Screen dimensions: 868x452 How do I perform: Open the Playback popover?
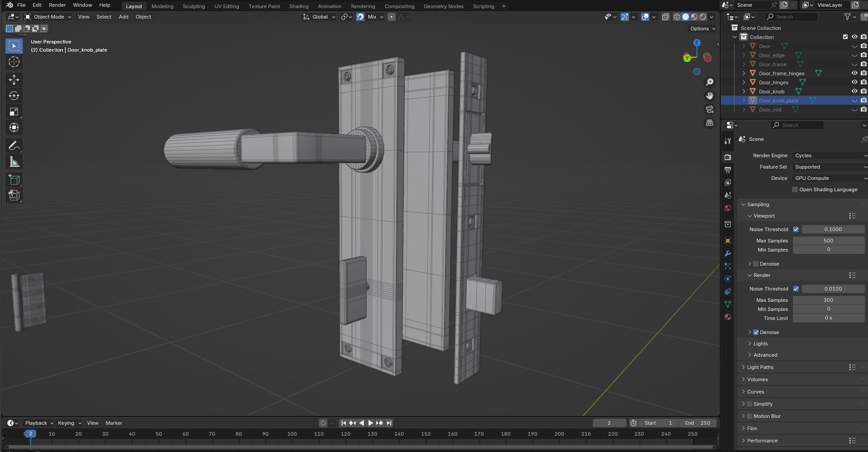39,423
